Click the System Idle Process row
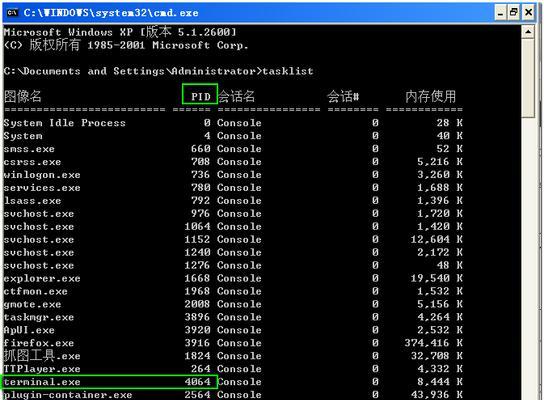 pos(233,123)
